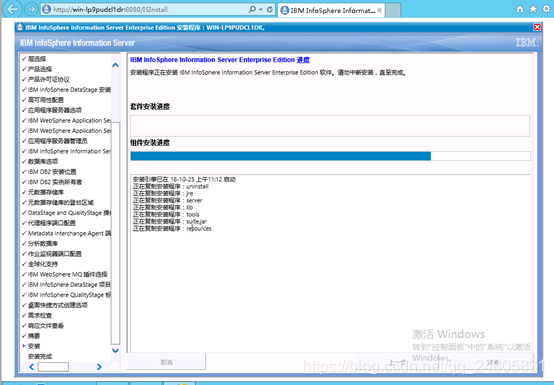Click the Enterprise Edition 进度 heading
This screenshot has height=385, width=554.
219,60
